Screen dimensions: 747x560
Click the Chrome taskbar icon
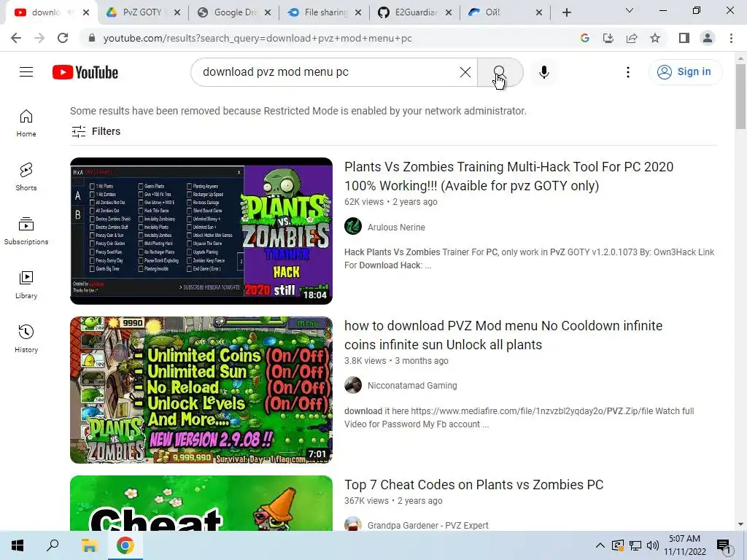pyautogui.click(x=125, y=545)
